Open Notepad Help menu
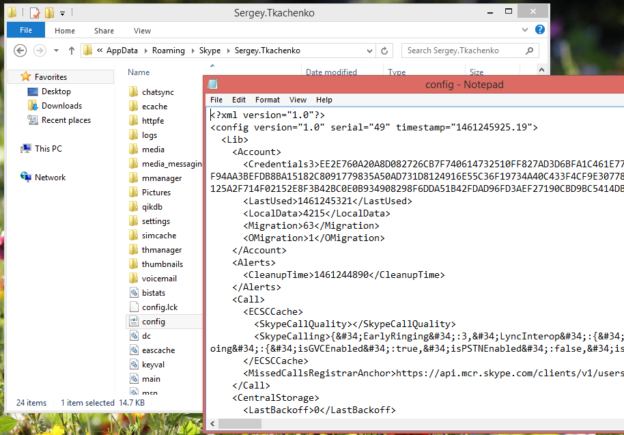 [x=324, y=100]
